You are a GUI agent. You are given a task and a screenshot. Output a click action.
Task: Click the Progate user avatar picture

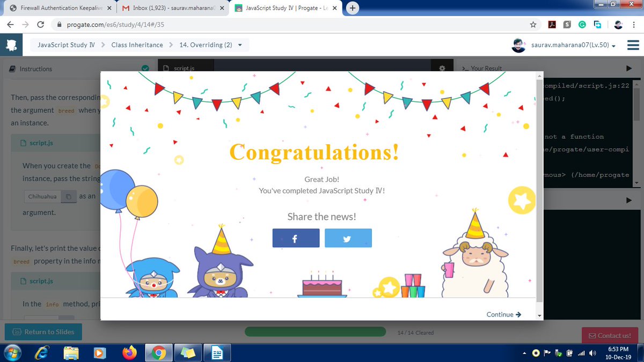(518, 45)
